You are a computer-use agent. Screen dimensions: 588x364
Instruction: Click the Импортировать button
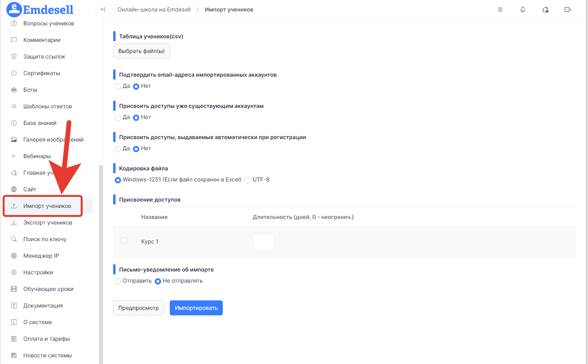196,308
